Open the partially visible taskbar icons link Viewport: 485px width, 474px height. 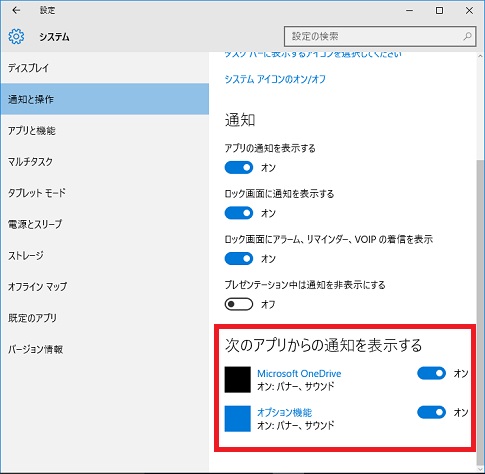313,55
